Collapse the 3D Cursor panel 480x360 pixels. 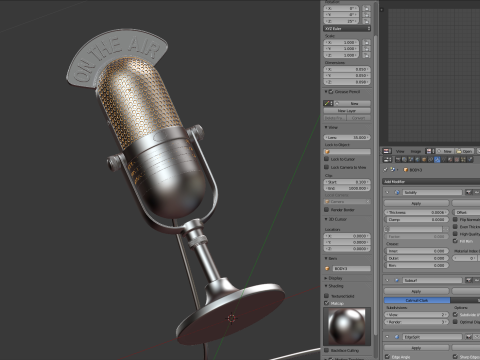(326, 219)
